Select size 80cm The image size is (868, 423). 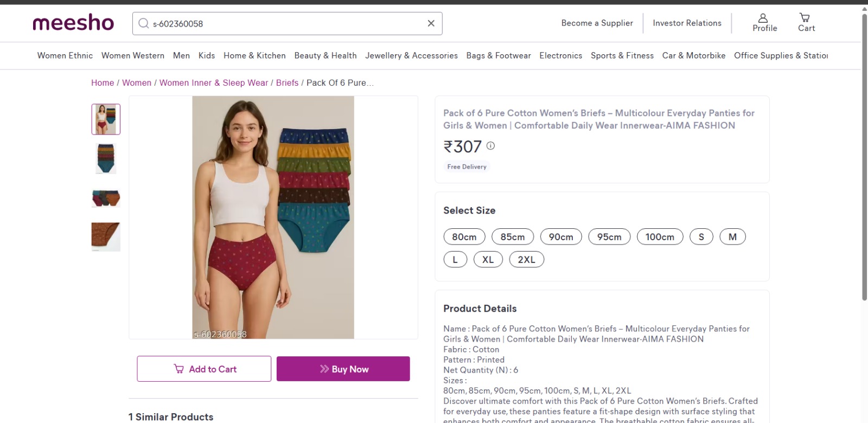[x=464, y=237]
